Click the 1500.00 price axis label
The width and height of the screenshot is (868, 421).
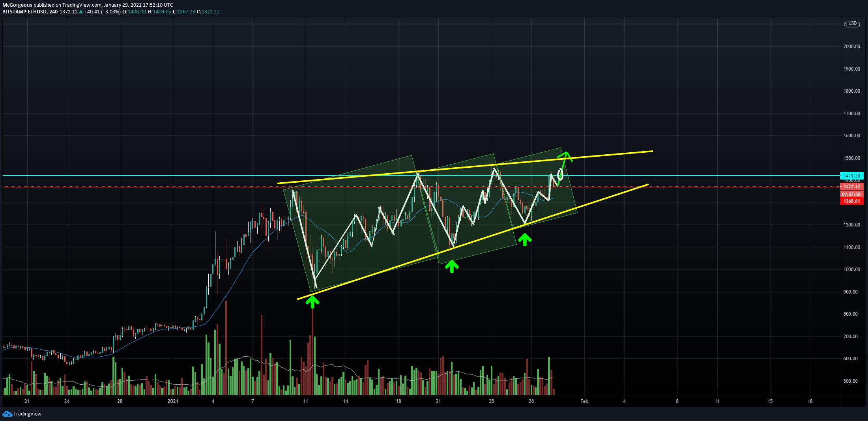852,158
